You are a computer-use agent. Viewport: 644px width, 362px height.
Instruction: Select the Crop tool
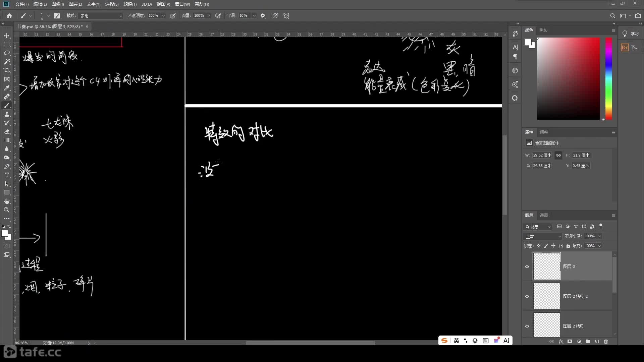tap(7, 70)
